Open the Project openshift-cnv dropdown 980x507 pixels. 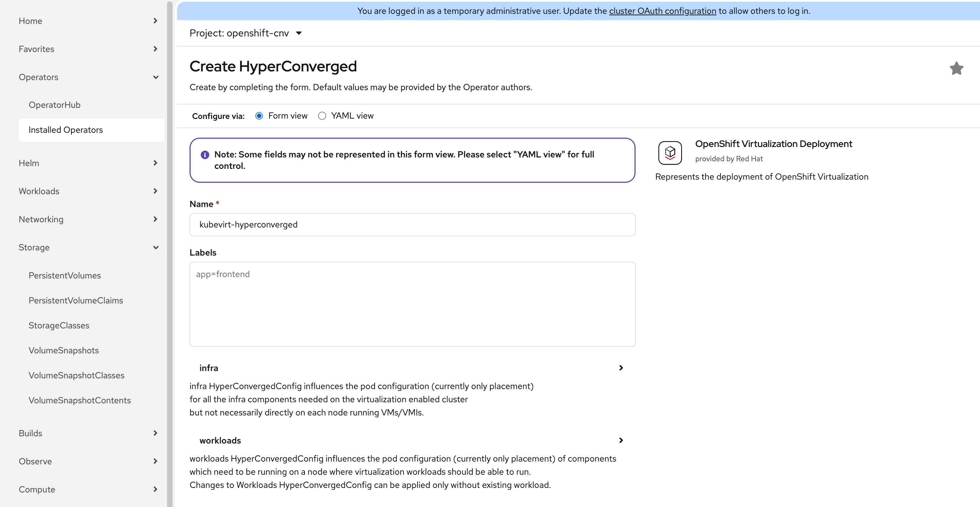point(246,33)
